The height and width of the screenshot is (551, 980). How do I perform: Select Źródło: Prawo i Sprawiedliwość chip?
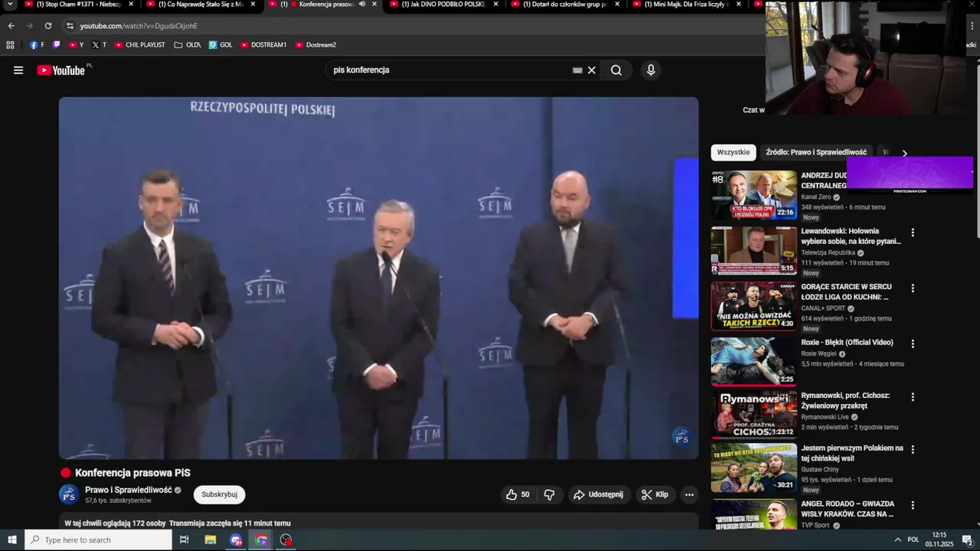[816, 152]
